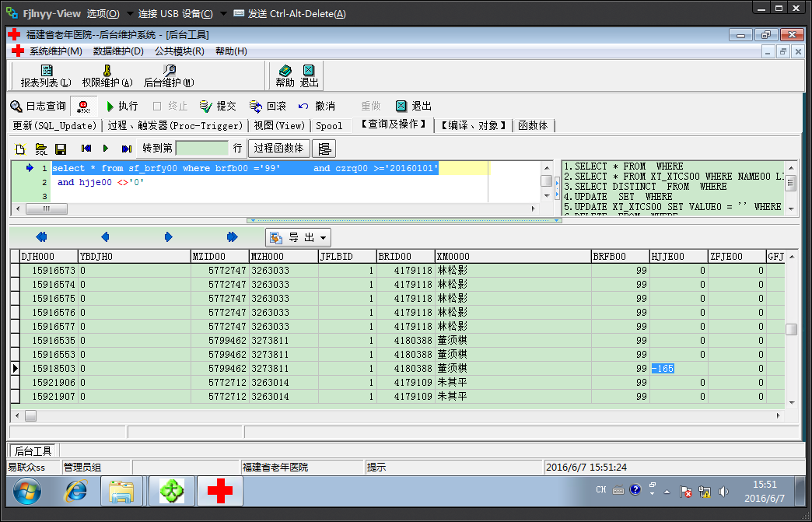Open 日志查询 log query
Screen dimensions: 812x522
38,106
